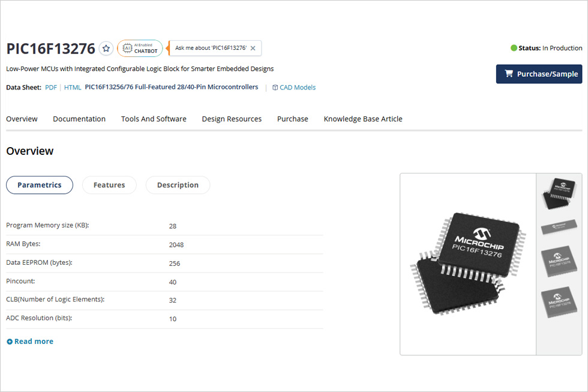The height and width of the screenshot is (392, 588).
Task: Select the Parametrics pill button
Action: (x=40, y=185)
